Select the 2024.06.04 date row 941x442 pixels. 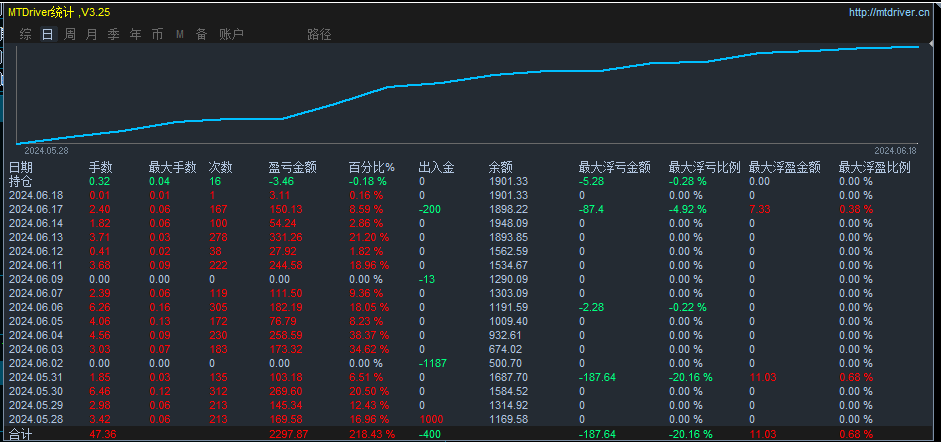tap(36, 335)
